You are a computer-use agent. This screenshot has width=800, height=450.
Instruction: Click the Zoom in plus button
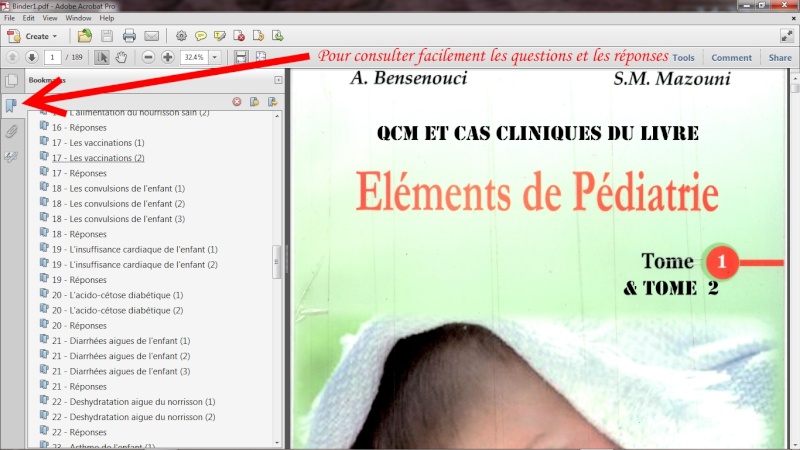(169, 57)
